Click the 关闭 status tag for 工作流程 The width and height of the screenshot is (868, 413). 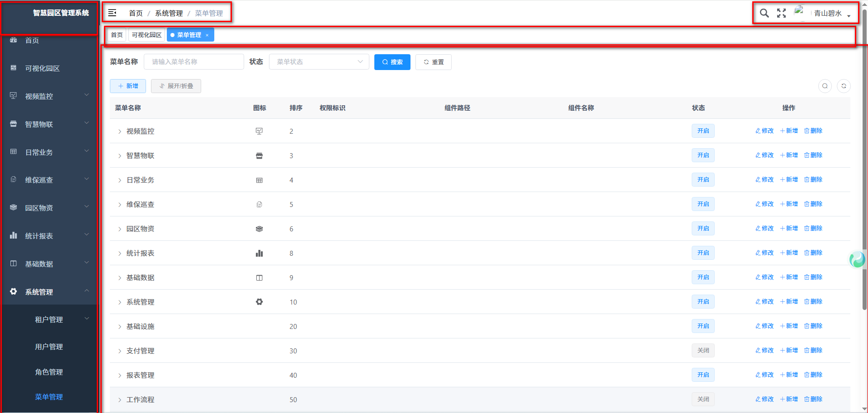pos(703,399)
